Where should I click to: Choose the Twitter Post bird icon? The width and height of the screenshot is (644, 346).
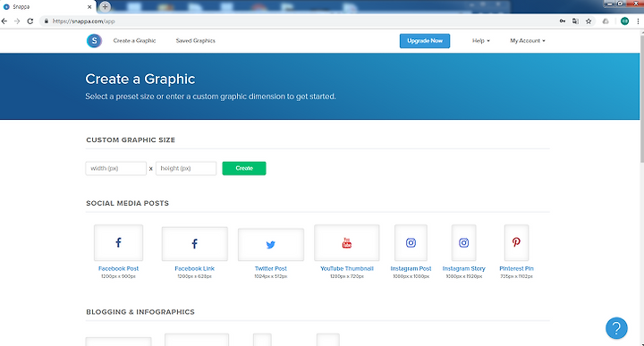tap(271, 245)
